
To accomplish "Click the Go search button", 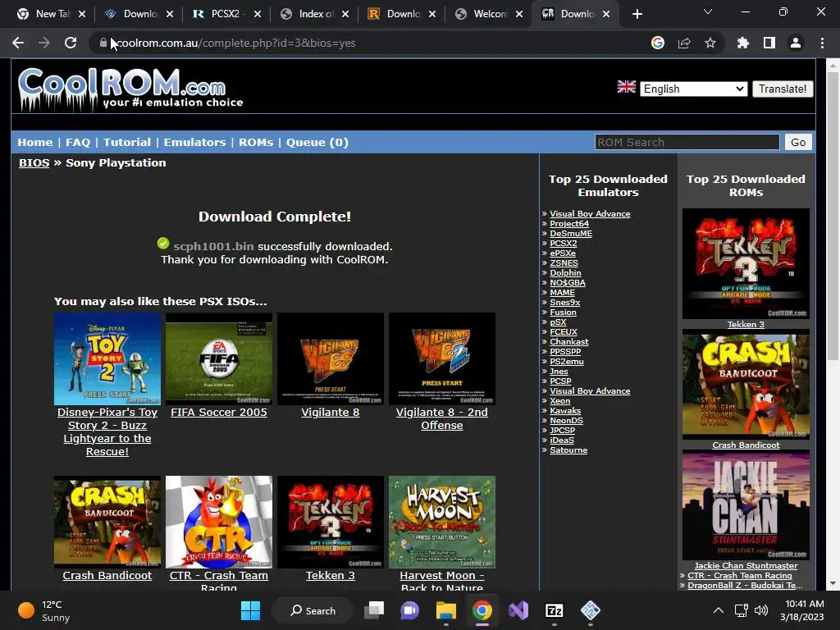I will pyautogui.click(x=798, y=143).
